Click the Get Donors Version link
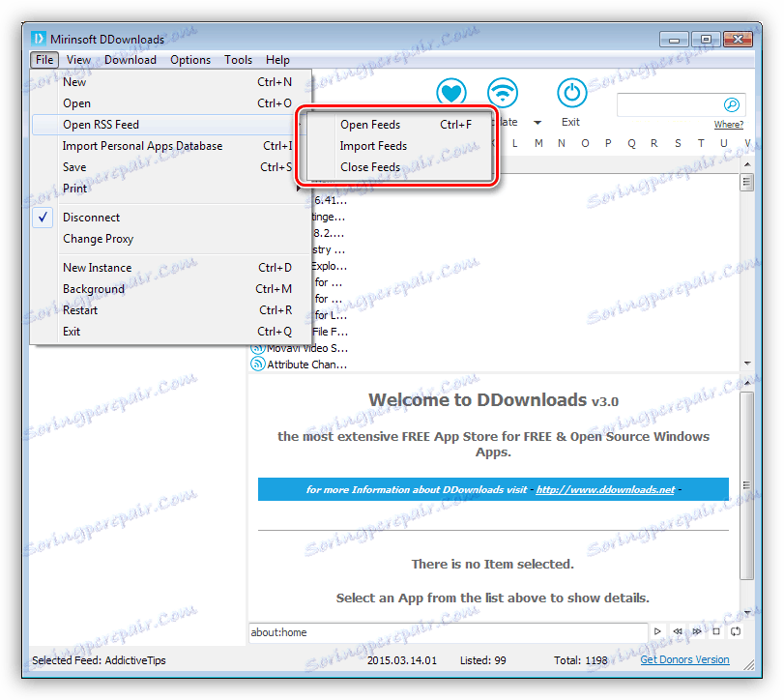This screenshot has height=700, width=784. [684, 659]
